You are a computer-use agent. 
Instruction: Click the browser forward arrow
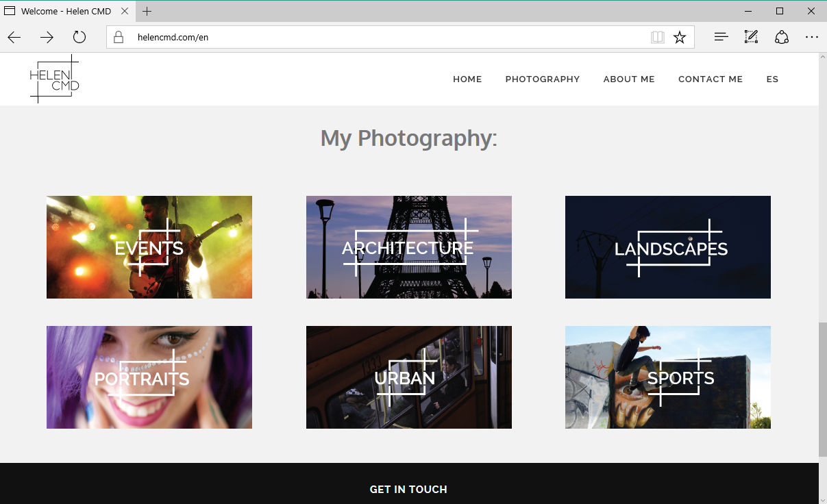[x=47, y=38]
